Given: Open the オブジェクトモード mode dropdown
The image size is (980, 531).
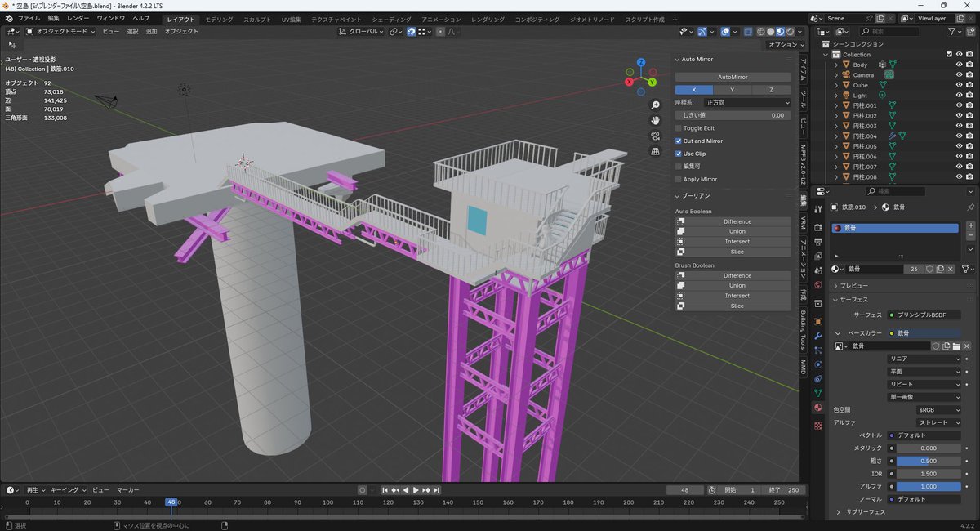Looking at the screenshot, I should tap(60, 31).
